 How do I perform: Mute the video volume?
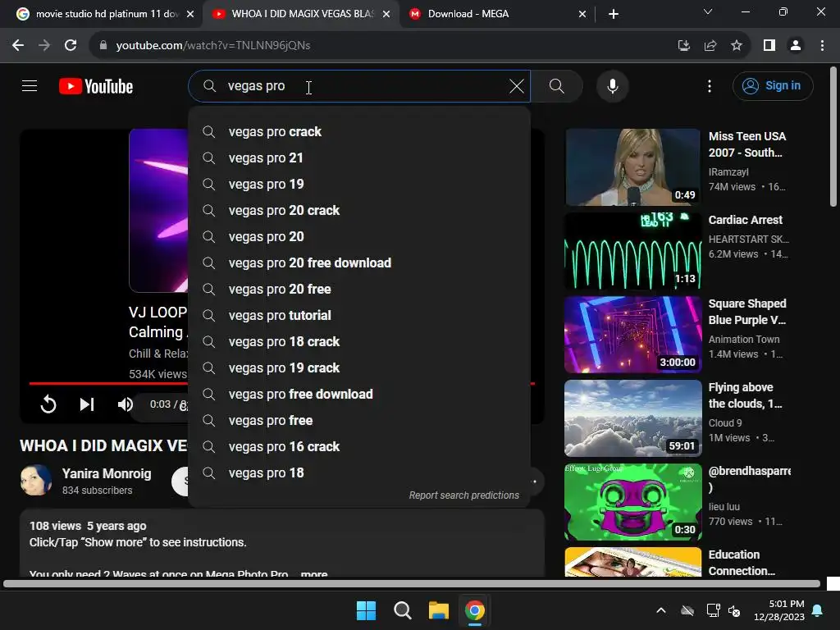[x=125, y=404]
